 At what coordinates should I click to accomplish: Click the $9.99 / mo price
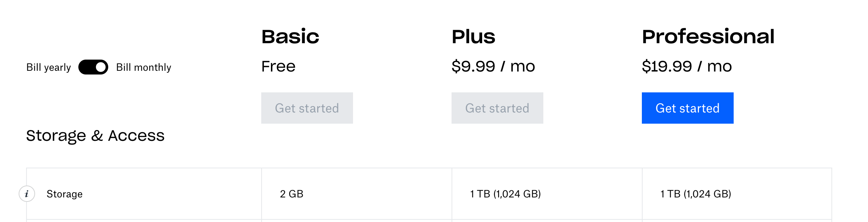(x=493, y=66)
